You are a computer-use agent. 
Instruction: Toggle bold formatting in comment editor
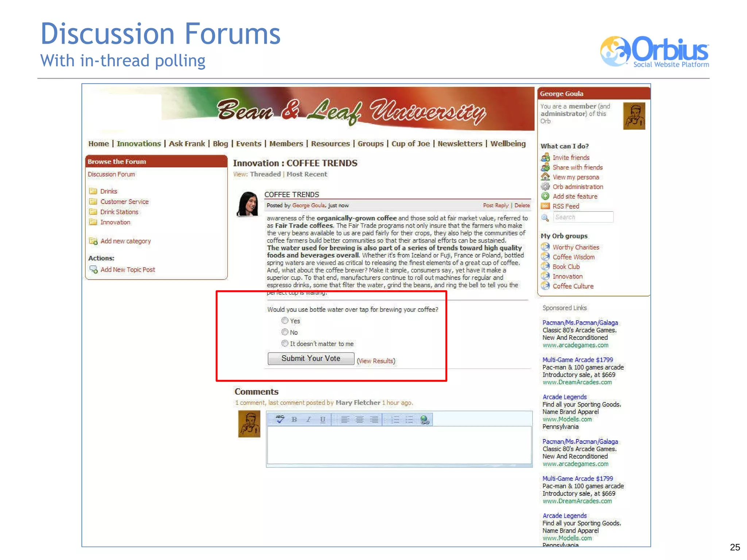pos(294,419)
